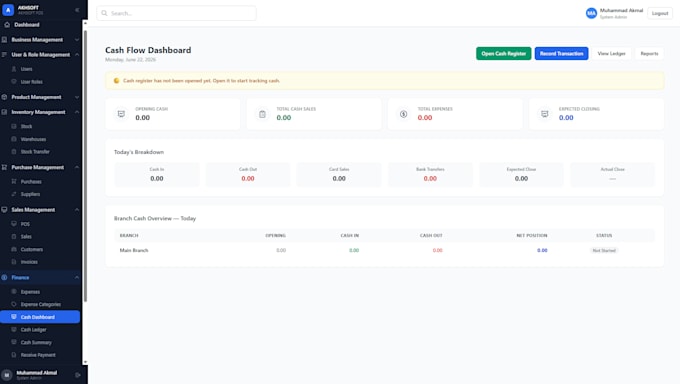Image resolution: width=680 pixels, height=384 pixels.
Task: Click the MA user avatar in header
Action: (x=591, y=13)
